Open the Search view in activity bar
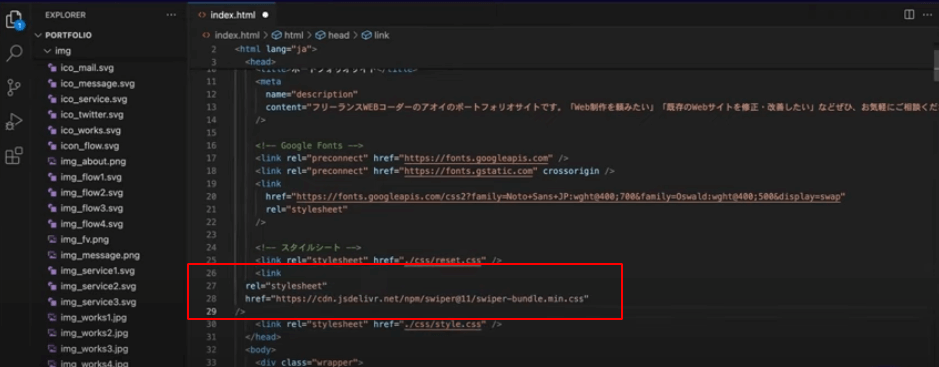 pyautogui.click(x=13, y=53)
